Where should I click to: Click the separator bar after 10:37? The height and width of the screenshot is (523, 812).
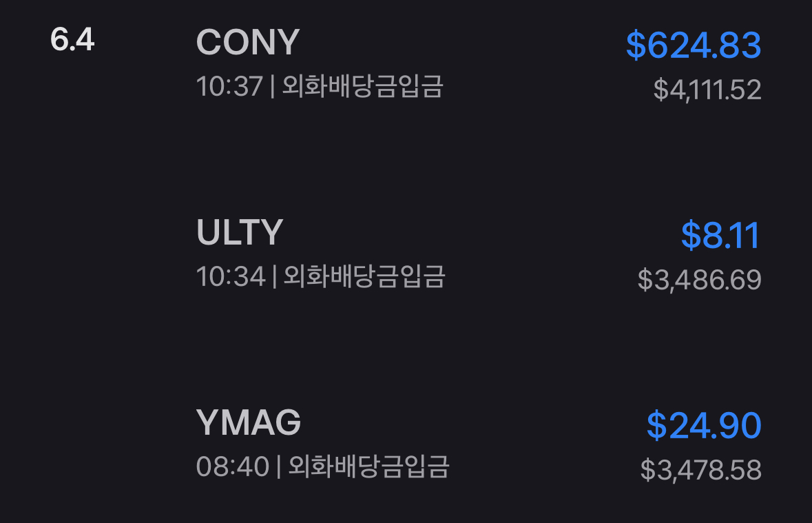coord(273,87)
